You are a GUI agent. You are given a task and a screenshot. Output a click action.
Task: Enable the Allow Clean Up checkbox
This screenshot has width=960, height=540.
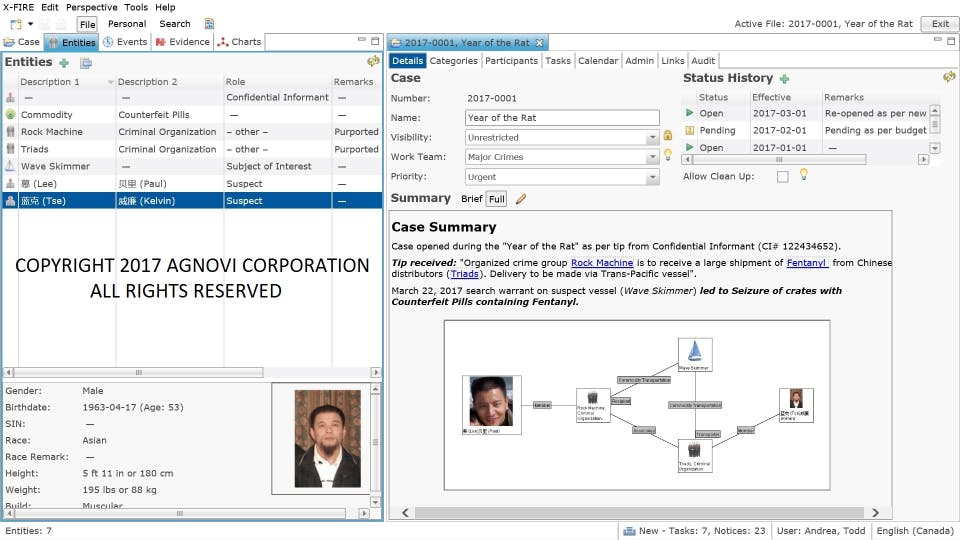pyautogui.click(x=782, y=176)
